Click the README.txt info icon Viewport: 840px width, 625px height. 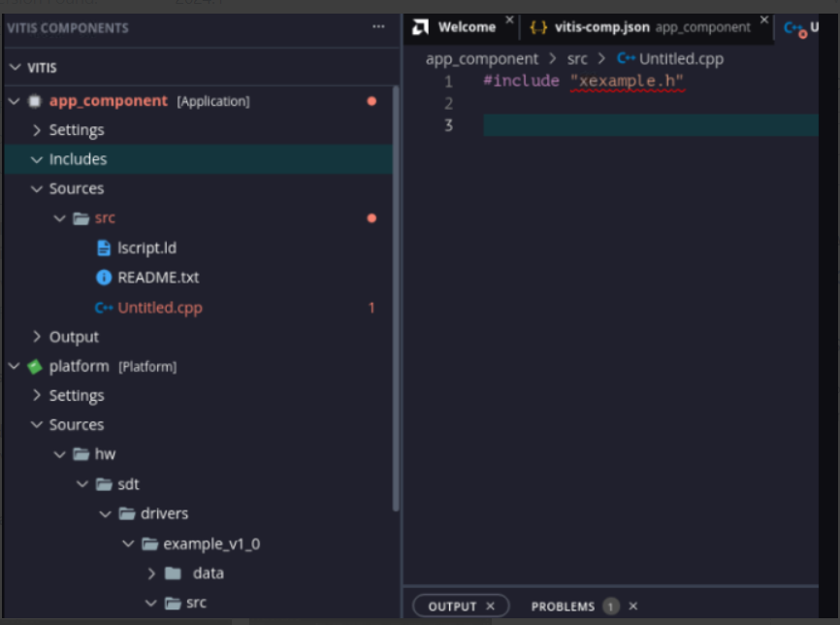click(x=104, y=278)
